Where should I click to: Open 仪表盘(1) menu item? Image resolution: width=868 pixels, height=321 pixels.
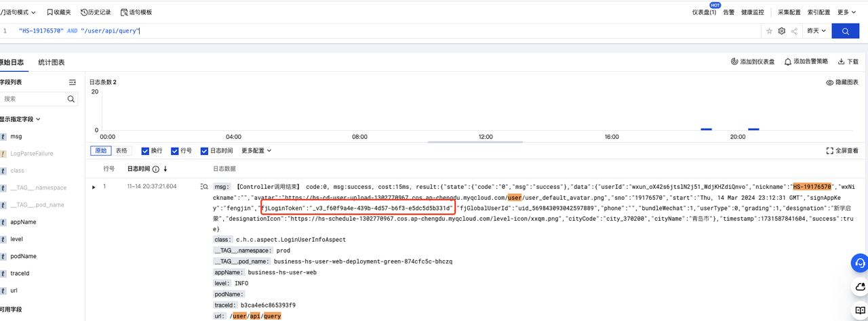[704, 12]
